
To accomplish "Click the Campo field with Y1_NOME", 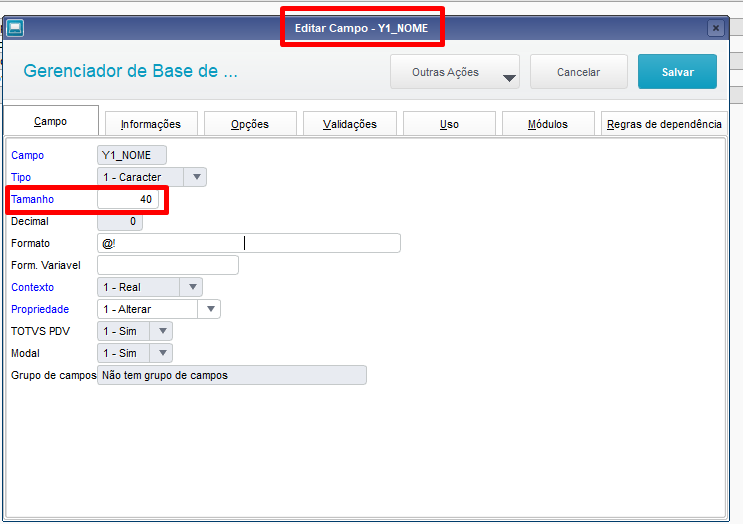I will [132, 155].
